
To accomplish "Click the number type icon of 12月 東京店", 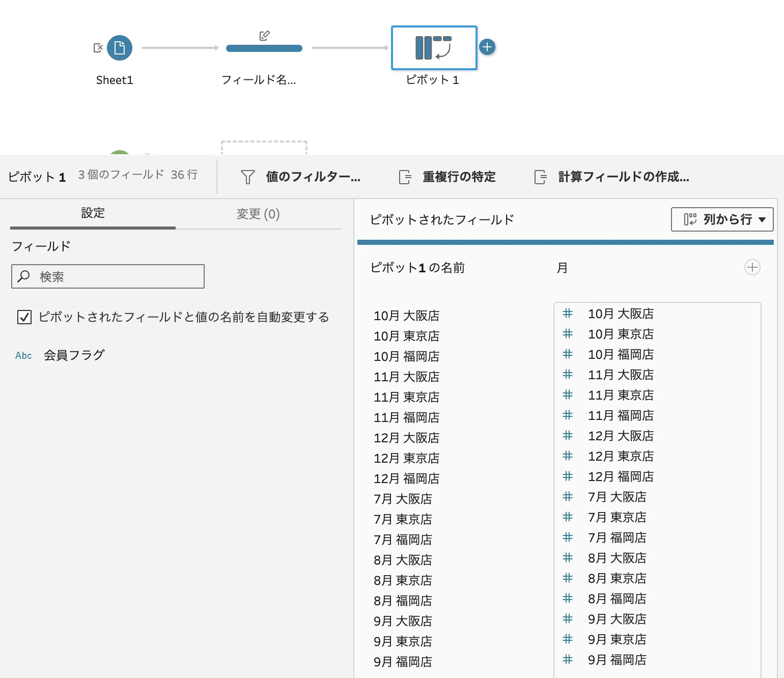I will point(568,456).
